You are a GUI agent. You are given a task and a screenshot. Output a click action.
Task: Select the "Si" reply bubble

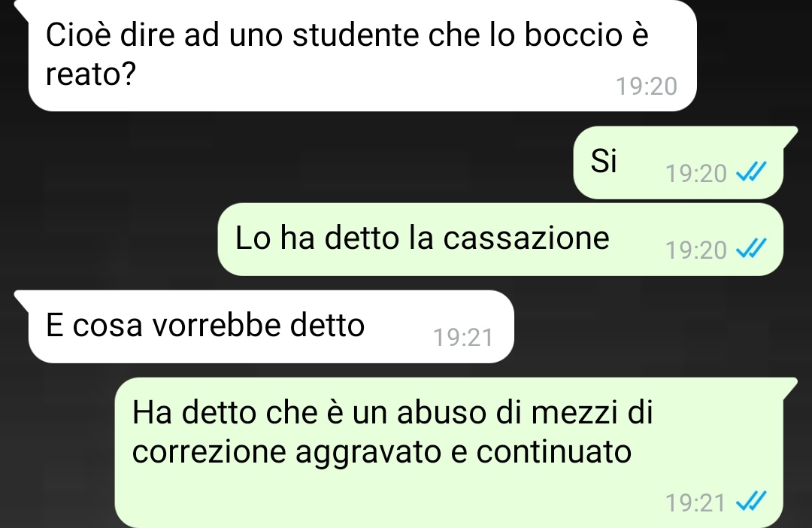pyautogui.click(x=678, y=162)
